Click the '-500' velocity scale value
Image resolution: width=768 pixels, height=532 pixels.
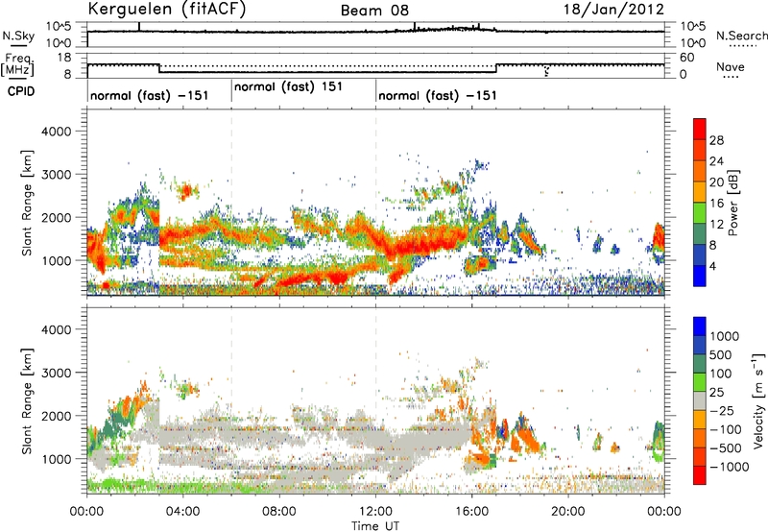click(725, 447)
